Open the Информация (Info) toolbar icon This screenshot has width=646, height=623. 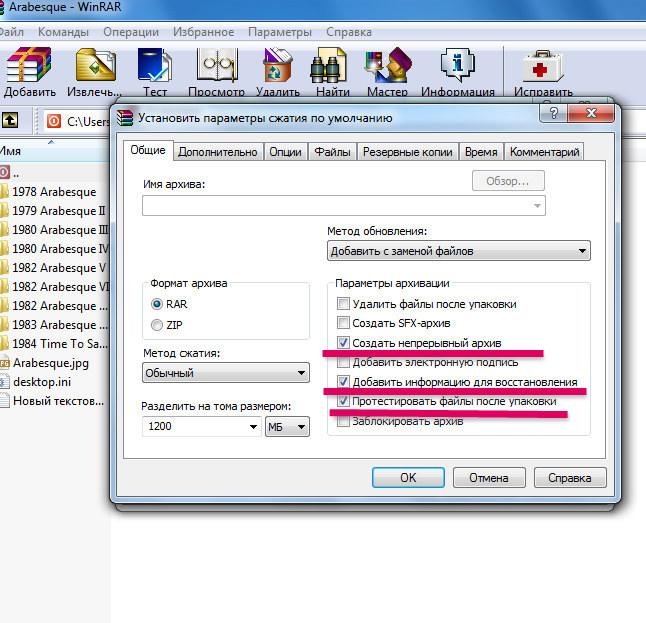click(x=458, y=65)
